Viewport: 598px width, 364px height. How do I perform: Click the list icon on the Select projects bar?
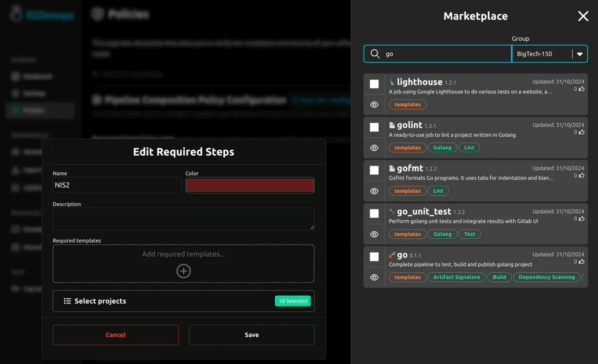(67, 300)
